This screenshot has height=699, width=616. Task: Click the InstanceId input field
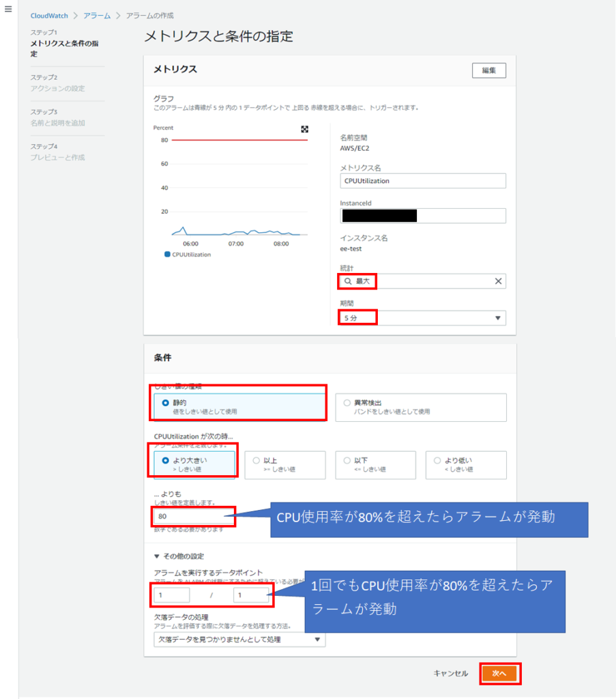point(423,216)
